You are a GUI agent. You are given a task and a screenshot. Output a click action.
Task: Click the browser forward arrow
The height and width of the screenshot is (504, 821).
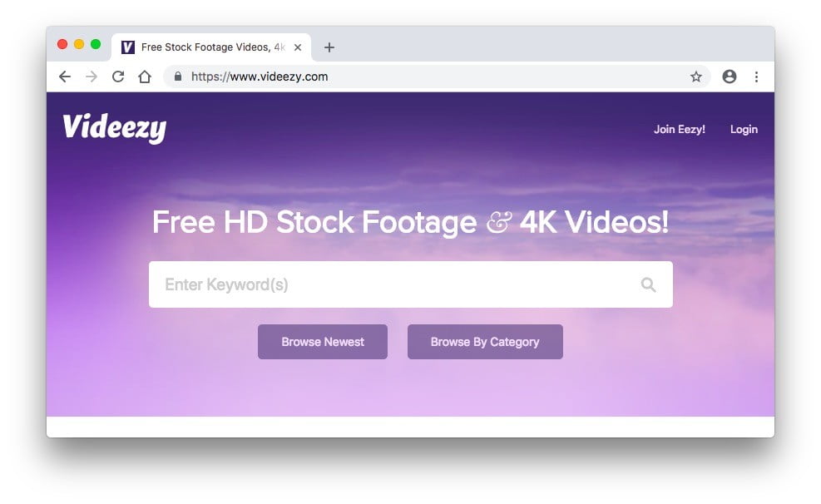pos(91,77)
